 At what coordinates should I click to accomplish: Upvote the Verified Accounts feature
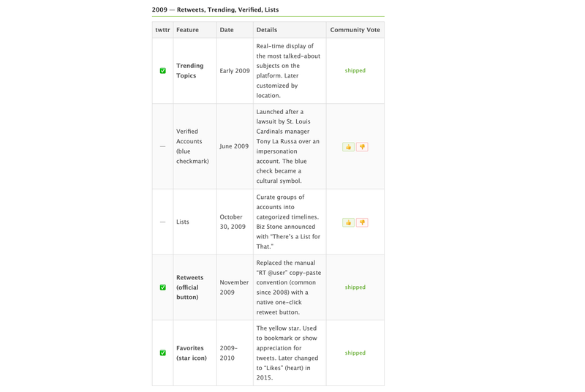(348, 147)
